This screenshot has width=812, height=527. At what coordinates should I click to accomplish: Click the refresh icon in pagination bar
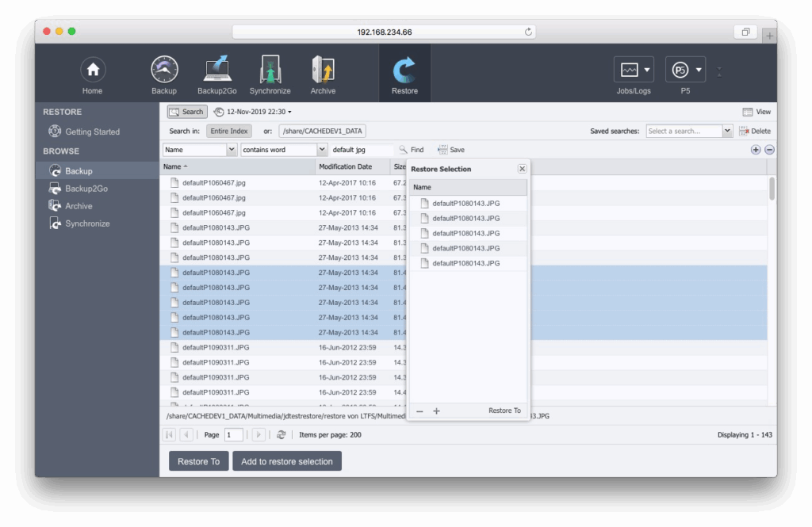coord(281,435)
